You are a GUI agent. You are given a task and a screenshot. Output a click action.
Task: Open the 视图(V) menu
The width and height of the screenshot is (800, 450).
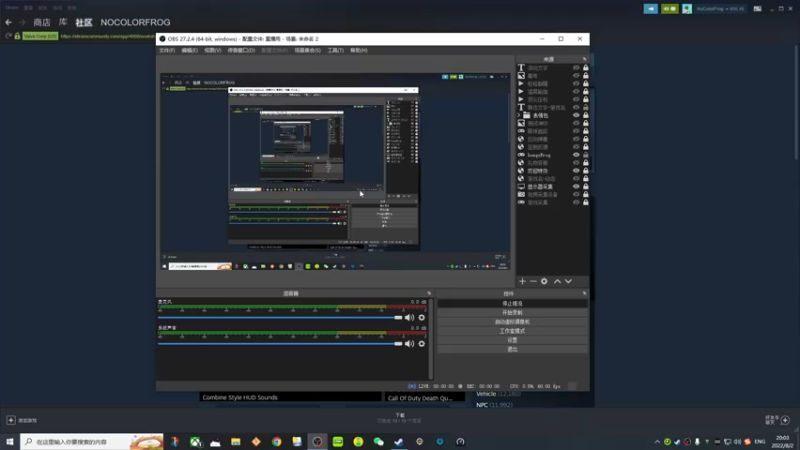pos(213,51)
